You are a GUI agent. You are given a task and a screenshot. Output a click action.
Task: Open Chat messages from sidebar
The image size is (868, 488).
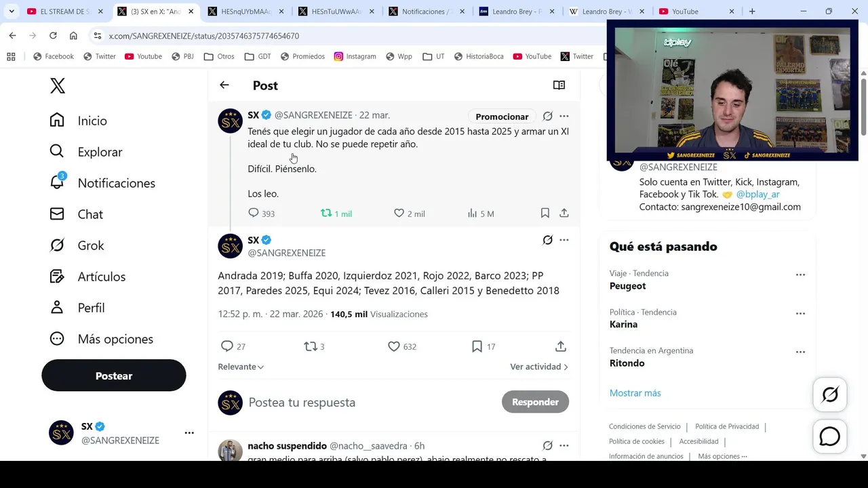pos(76,214)
